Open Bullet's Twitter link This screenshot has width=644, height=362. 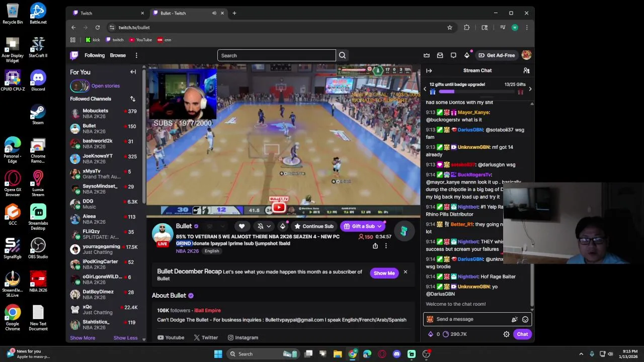pyautogui.click(x=206, y=338)
